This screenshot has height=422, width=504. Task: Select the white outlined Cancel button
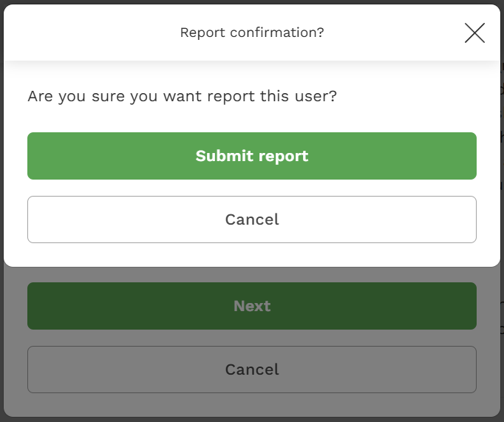click(252, 219)
